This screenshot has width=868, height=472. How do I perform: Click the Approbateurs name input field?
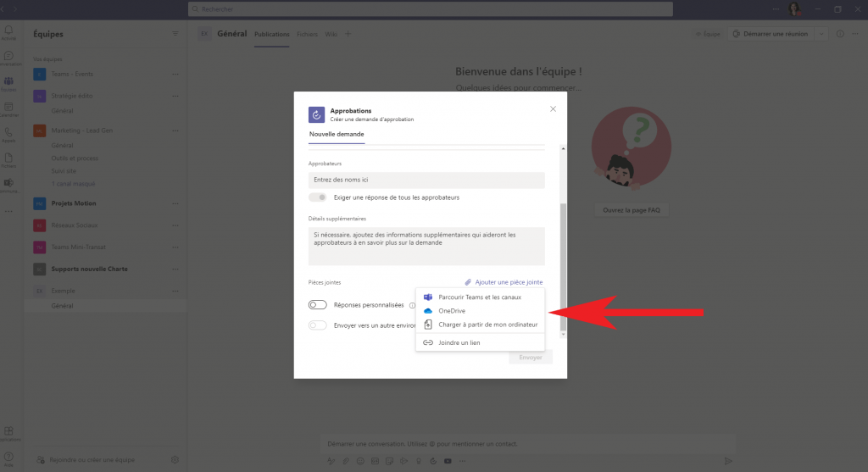(x=426, y=180)
